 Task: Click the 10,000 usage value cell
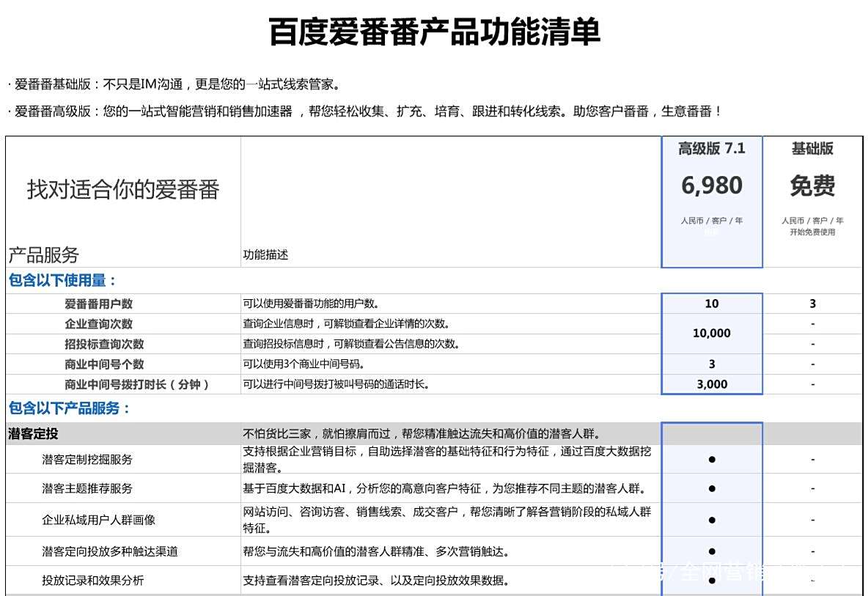coord(711,334)
